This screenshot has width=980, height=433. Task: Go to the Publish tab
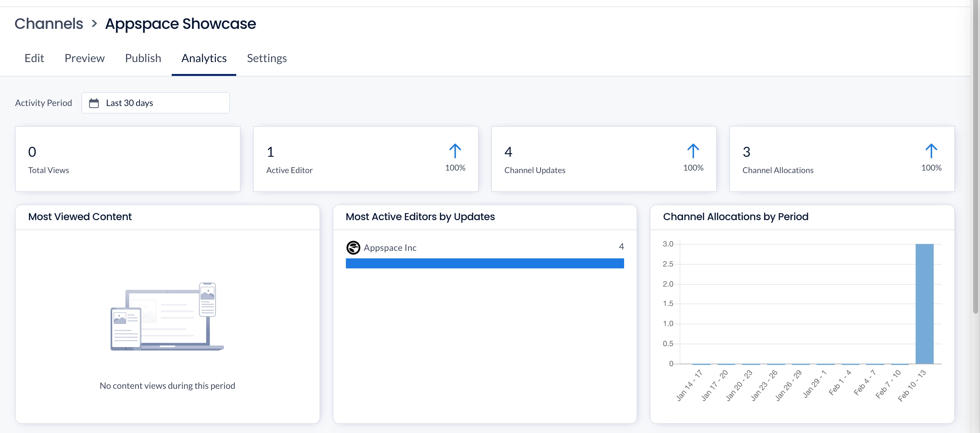143,58
